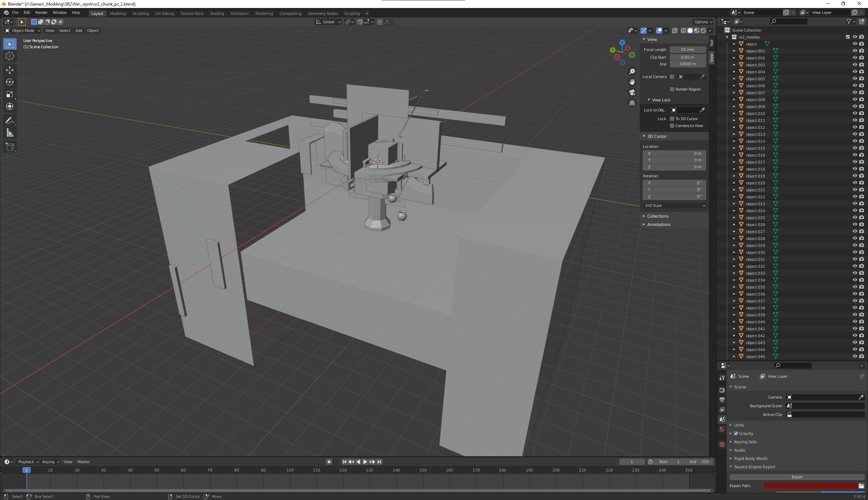Switch to the Modeling workspace tab

[118, 14]
